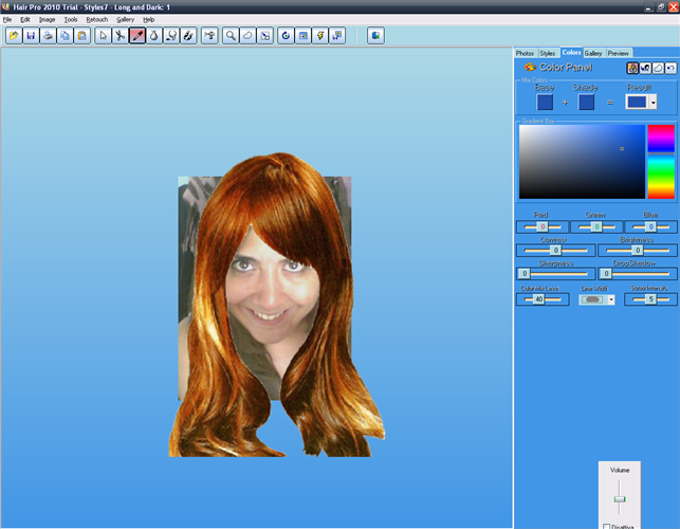This screenshot has height=529, width=680.
Task: Click the magnifier zoom tool
Action: [231, 35]
